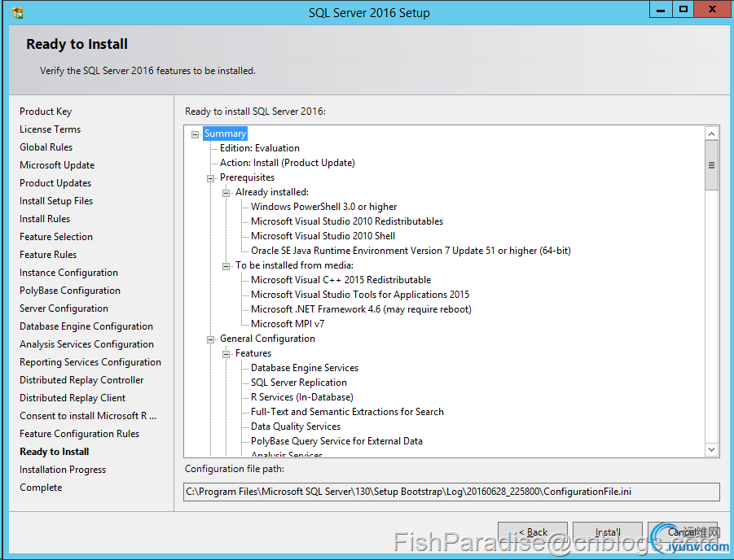
Task: Select Microsoft MPI v7 item
Action: (x=288, y=324)
